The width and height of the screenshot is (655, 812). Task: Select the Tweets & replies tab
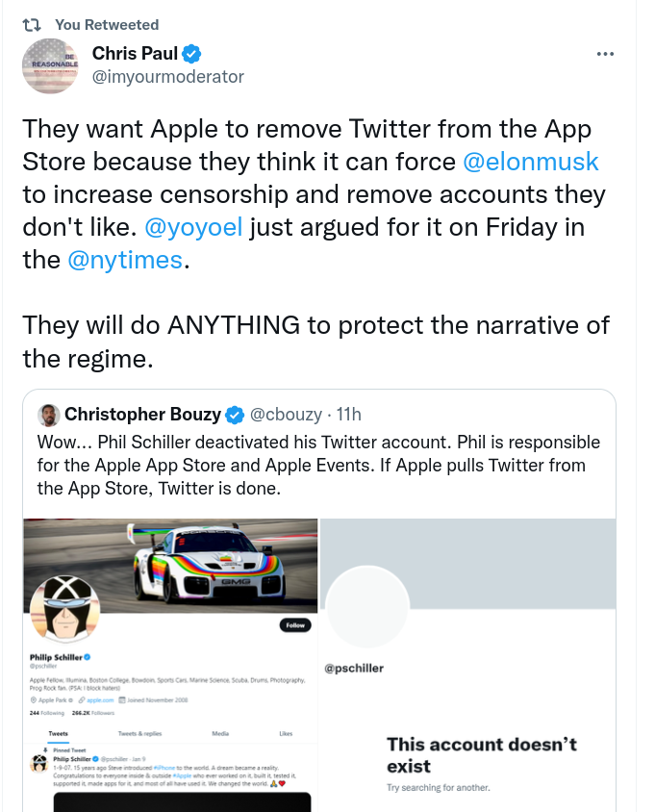click(139, 733)
